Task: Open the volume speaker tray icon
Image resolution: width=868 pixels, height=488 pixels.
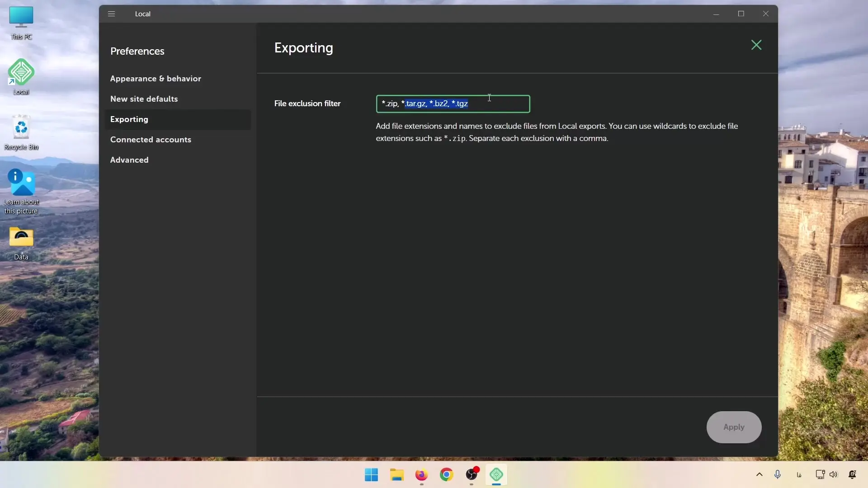Action: [x=833, y=474]
